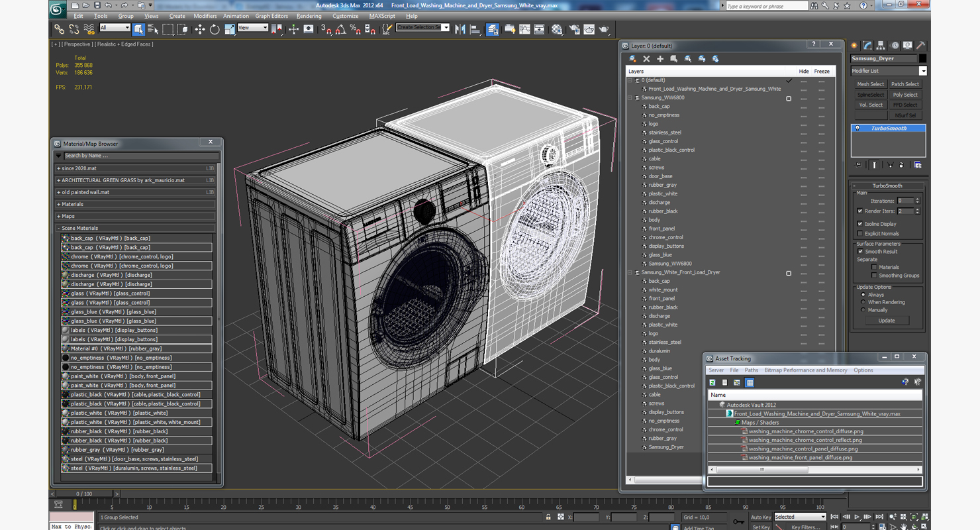Enable Separate by Smoothing Groups checkbox
This screenshot has width=980, height=530.
(874, 276)
